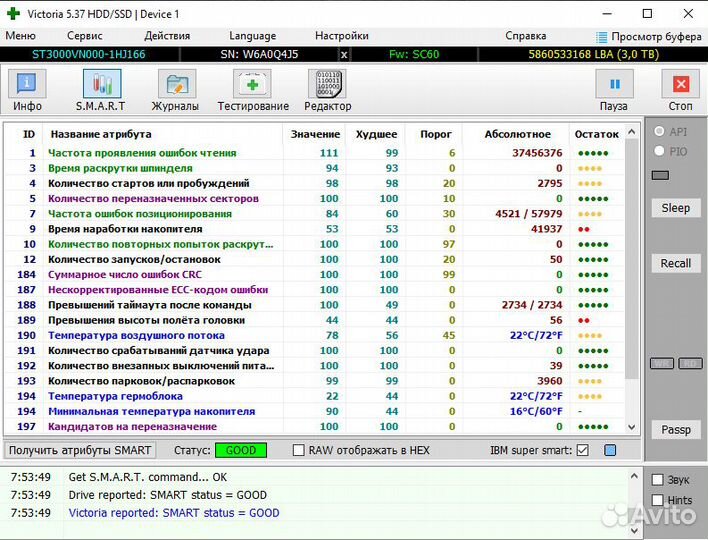The height and width of the screenshot is (540, 708).
Task: Open the Справка help menu
Action: 526,36
